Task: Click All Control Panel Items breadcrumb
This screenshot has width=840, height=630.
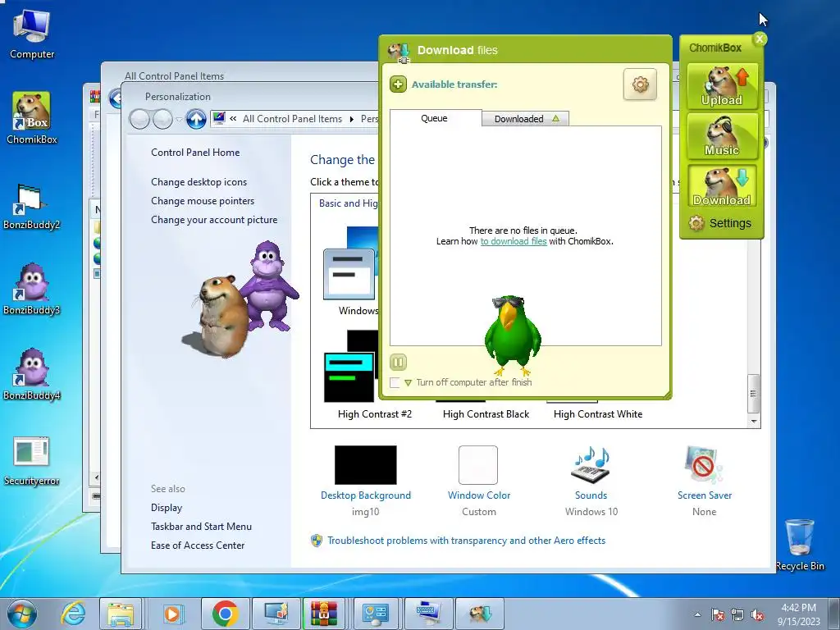Action: point(292,119)
